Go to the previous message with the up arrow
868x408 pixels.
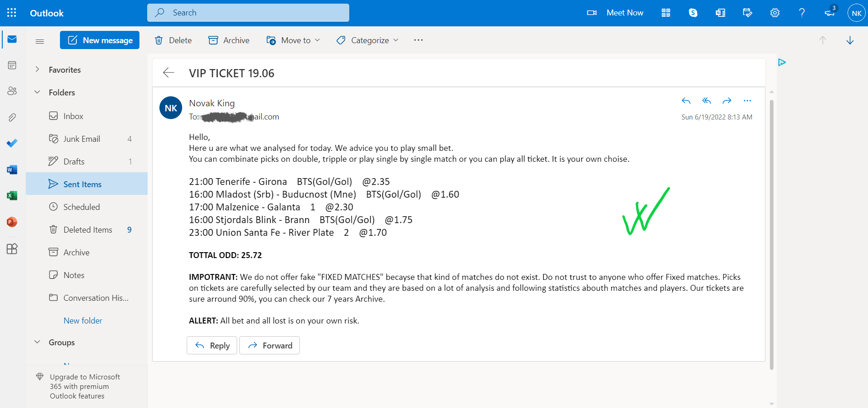tap(823, 40)
